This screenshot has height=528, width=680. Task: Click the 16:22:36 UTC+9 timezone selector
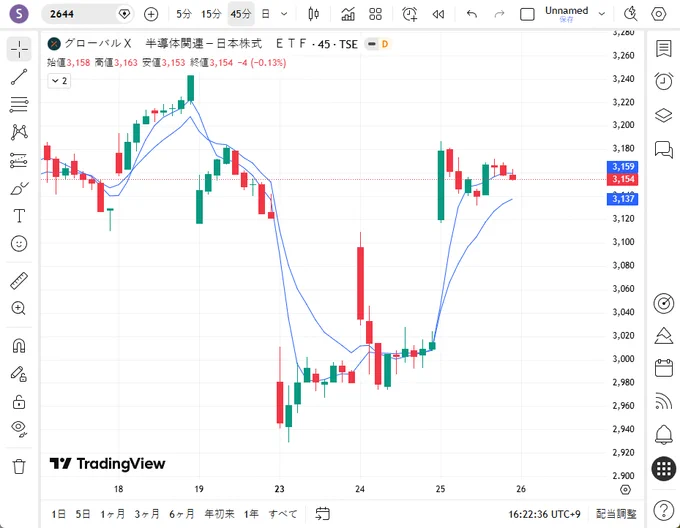(544, 514)
